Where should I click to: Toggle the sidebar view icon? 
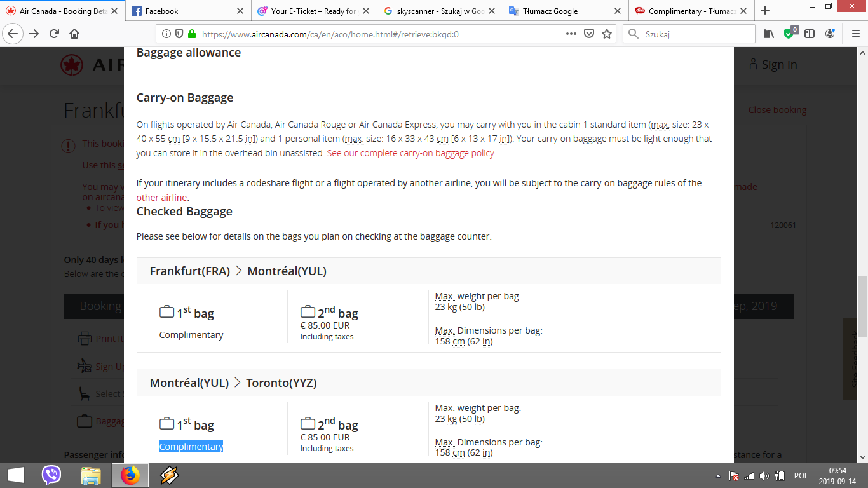[x=810, y=34]
